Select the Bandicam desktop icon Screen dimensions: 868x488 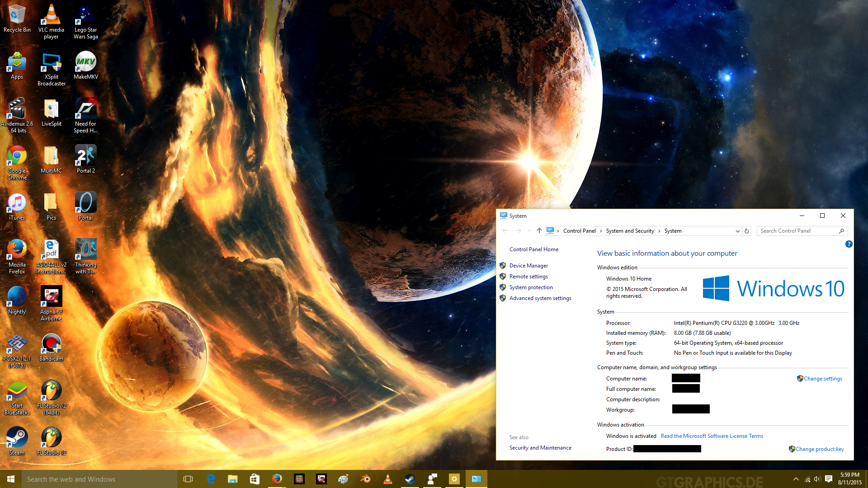point(51,348)
